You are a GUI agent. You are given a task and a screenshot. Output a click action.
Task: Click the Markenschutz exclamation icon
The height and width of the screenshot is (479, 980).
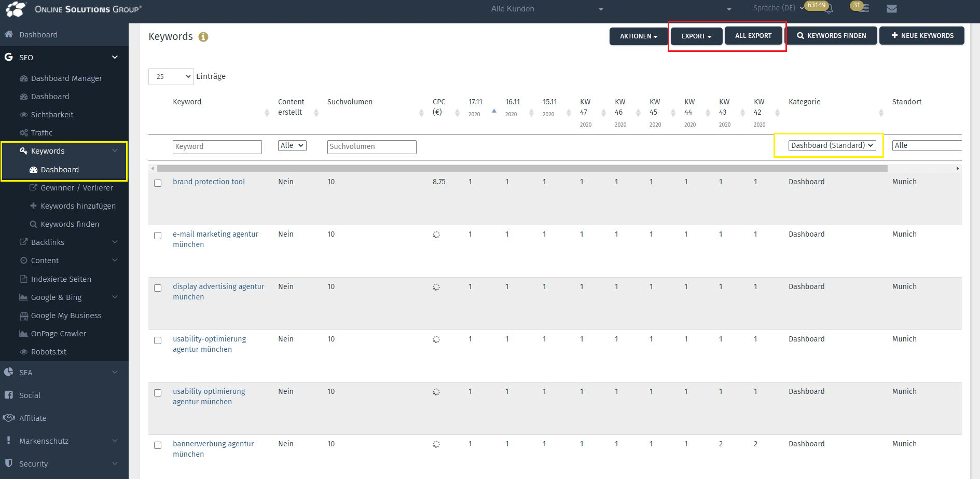pos(9,440)
